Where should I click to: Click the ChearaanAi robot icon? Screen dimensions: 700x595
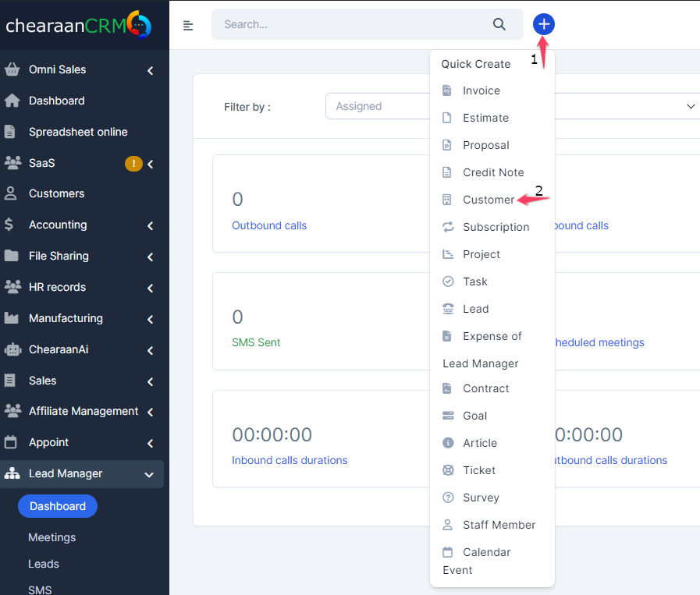click(12, 349)
